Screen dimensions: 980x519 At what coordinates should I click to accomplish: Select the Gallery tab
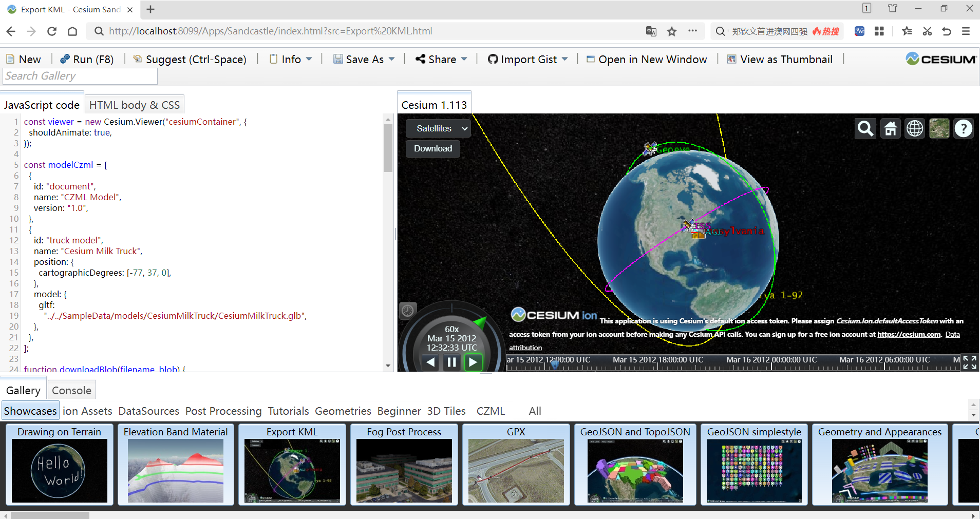pos(23,390)
